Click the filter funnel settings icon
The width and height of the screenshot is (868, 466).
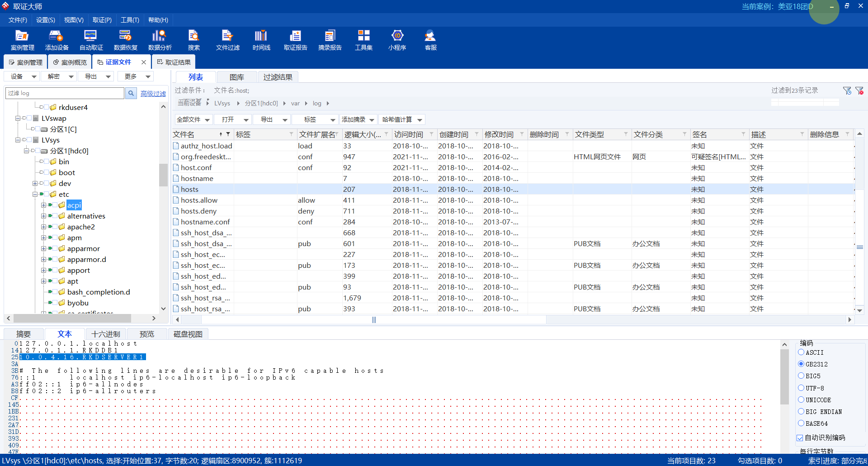click(847, 91)
